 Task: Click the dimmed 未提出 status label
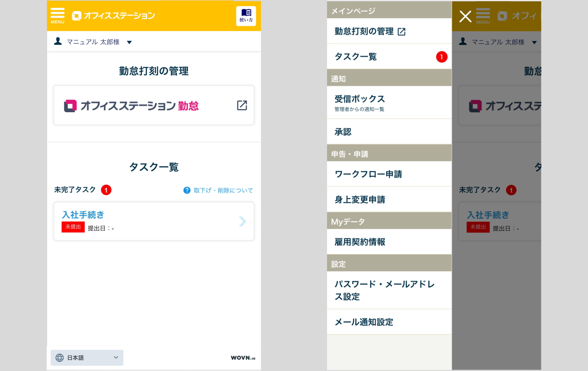click(478, 227)
